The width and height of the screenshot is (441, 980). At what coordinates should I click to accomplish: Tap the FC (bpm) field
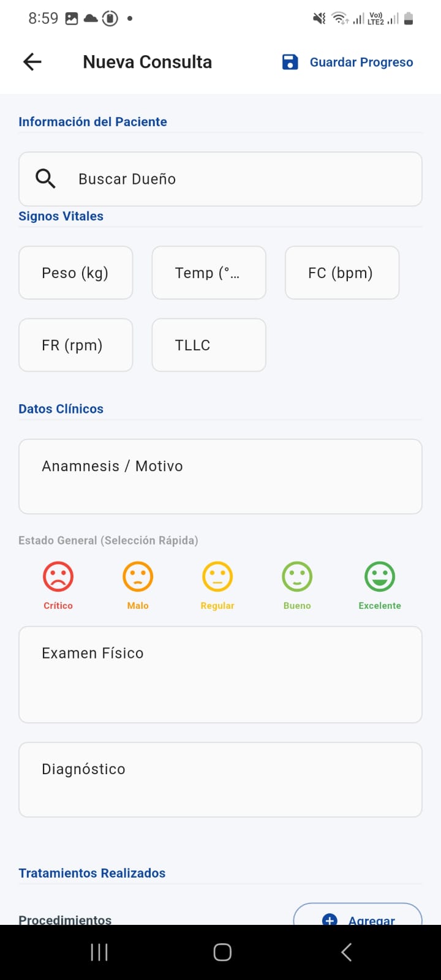coord(342,273)
